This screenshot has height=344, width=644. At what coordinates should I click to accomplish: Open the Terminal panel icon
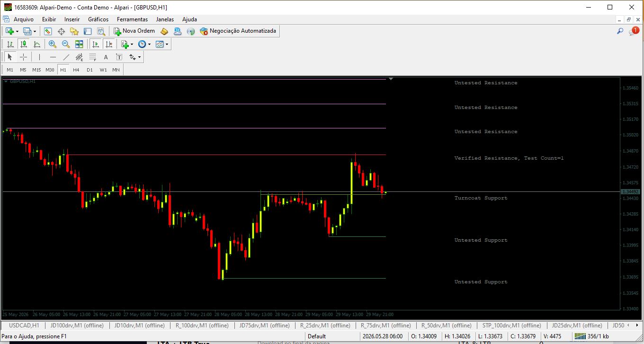88,31
